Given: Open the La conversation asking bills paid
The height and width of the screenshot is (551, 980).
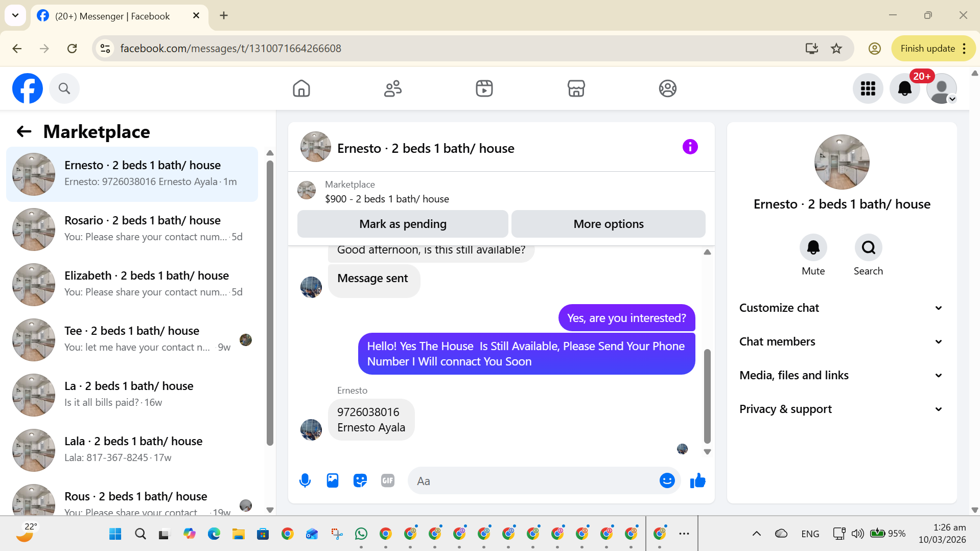Looking at the screenshot, I should point(132,395).
